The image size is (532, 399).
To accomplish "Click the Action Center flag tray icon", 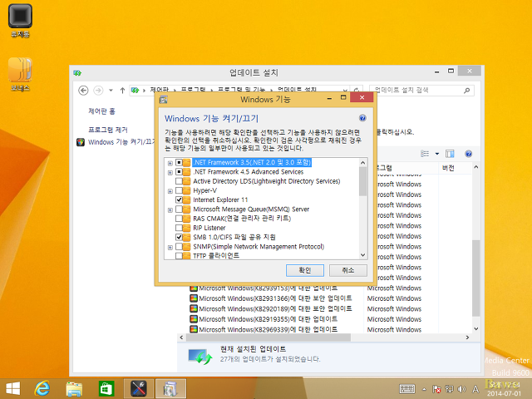I will pos(436,389).
